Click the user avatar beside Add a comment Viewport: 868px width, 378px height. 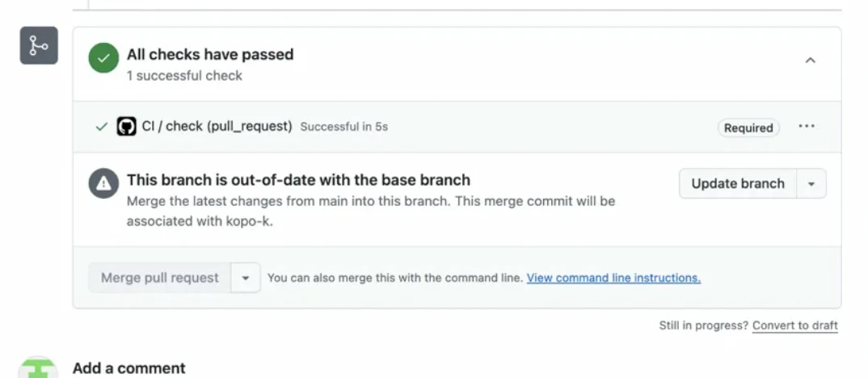click(x=38, y=368)
